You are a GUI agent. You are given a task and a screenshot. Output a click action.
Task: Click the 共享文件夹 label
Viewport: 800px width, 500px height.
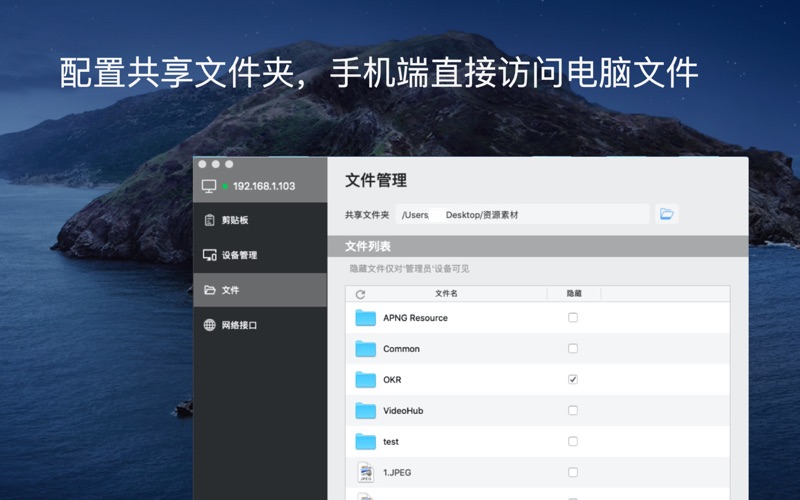367,215
